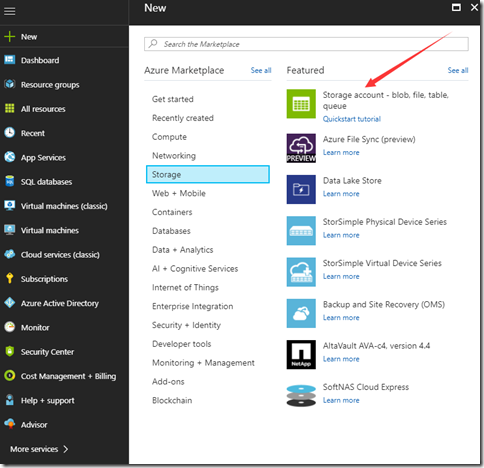484x468 pixels.
Task: Click the Security Center shield icon
Action: click(x=10, y=351)
